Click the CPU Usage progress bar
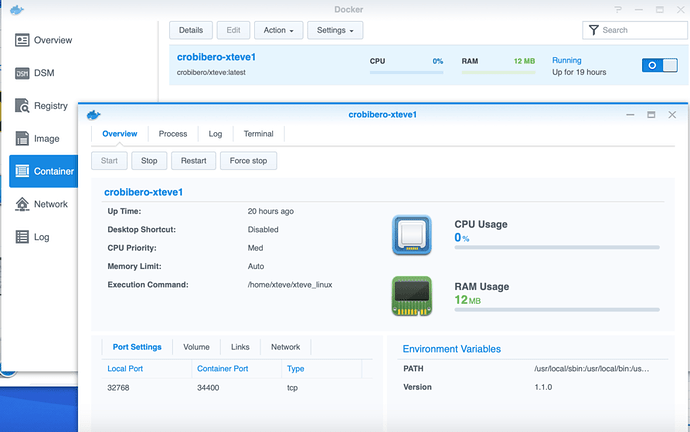 557,248
